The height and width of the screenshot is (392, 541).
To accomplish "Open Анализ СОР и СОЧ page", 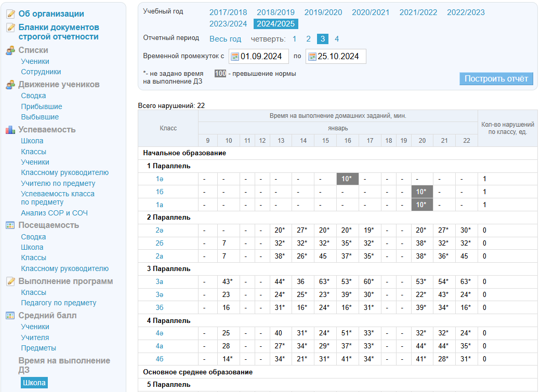I will tap(54, 213).
